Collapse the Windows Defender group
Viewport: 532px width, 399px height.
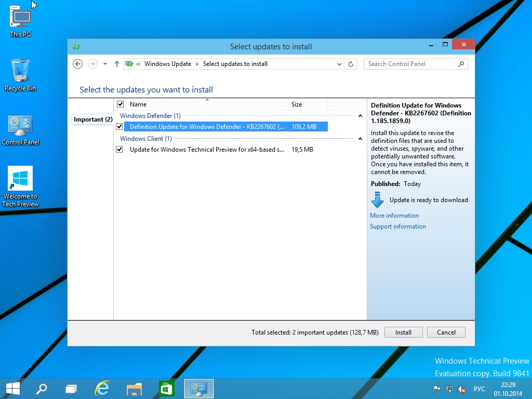coord(361,116)
